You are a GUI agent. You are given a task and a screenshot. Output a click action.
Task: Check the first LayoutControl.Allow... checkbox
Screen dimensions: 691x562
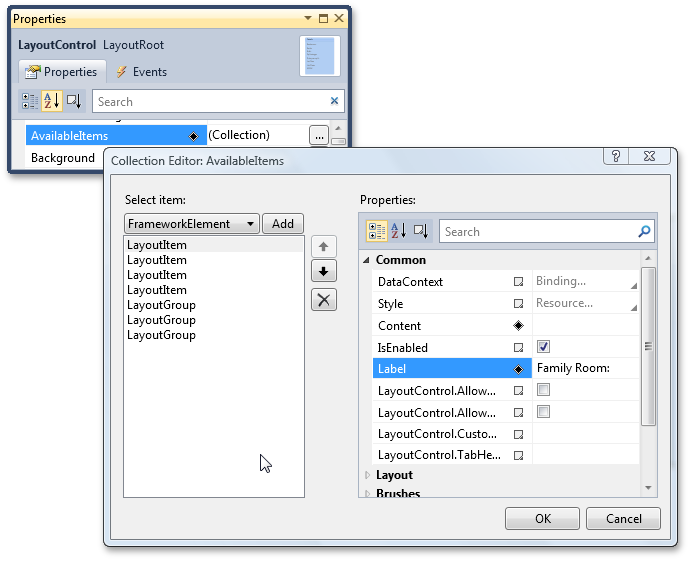pyautogui.click(x=543, y=390)
